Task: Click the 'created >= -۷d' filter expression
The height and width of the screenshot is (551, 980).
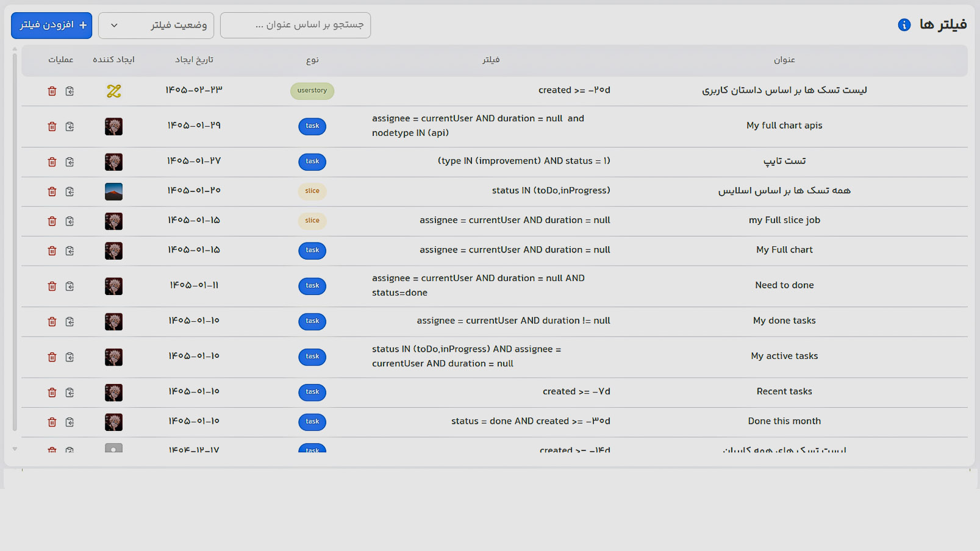Action: pyautogui.click(x=576, y=392)
